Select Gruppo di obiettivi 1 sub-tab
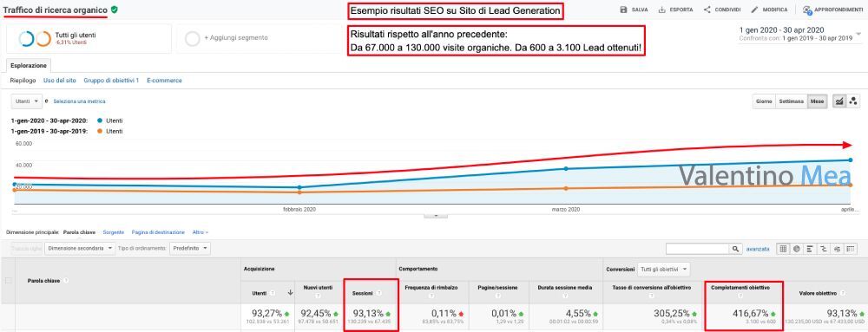The image size is (868, 332). pos(111,81)
